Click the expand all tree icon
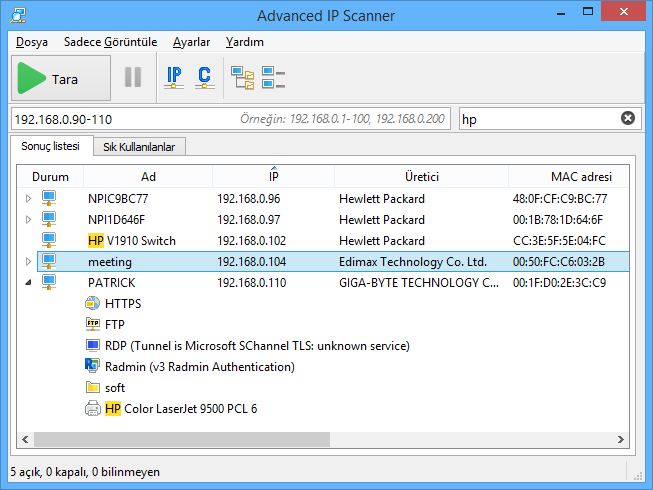The image size is (653, 490). click(x=241, y=78)
